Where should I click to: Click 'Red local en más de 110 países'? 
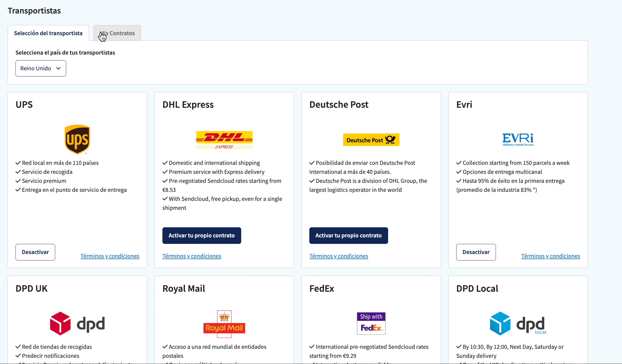pos(60,163)
